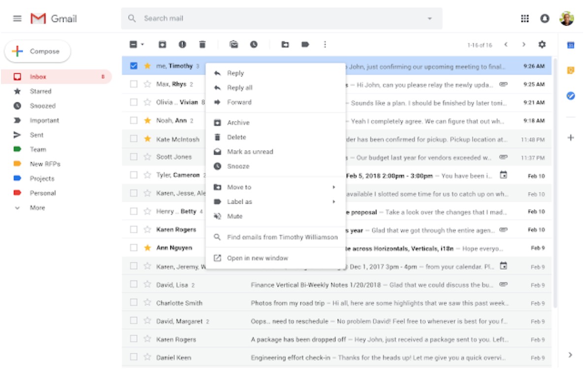The image size is (588, 374).
Task: Choose Snooze in the context menu
Action: [275, 166]
